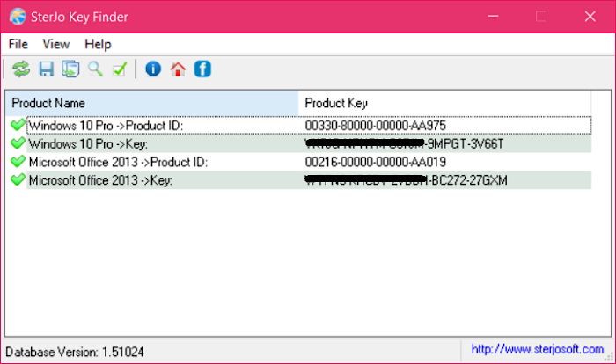The image size is (616, 364).
Task: Click the green Refresh arrows icon
Action: (21, 69)
